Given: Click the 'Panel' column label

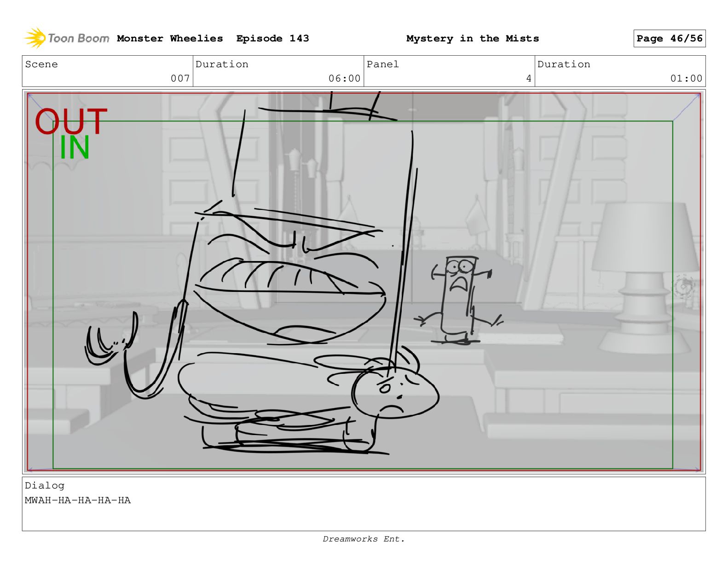Looking at the screenshot, I should (x=383, y=64).
